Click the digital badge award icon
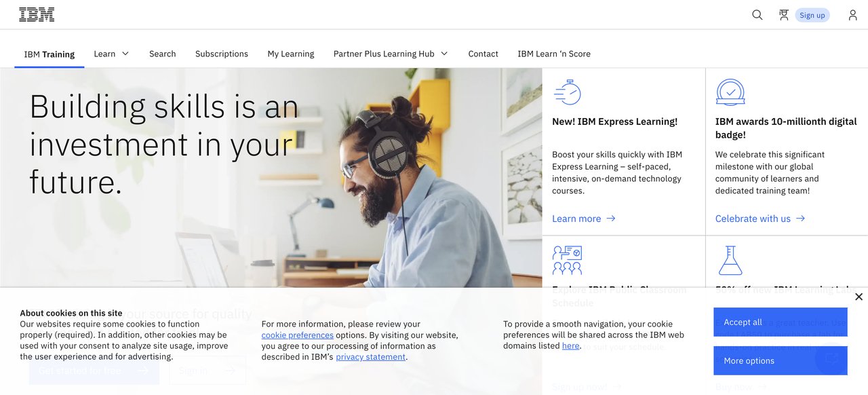868x395 pixels. click(x=730, y=92)
